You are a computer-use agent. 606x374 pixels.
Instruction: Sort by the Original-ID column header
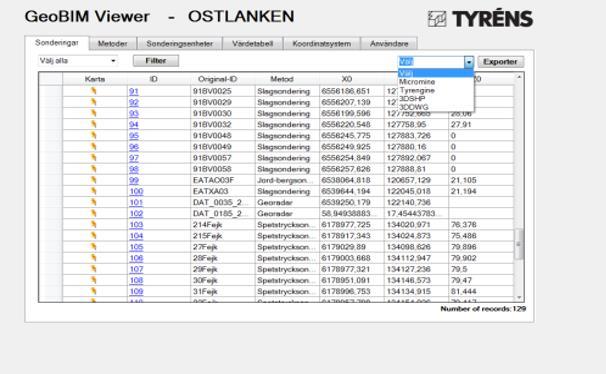[217, 79]
